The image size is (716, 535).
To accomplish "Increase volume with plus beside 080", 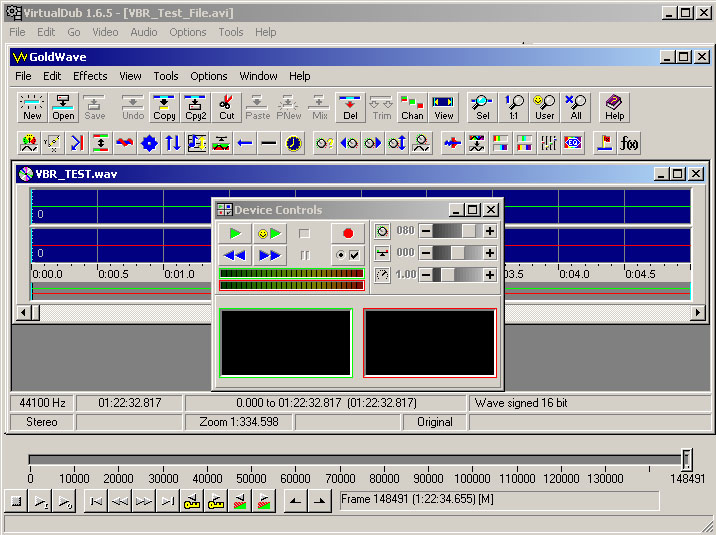I will coord(490,231).
